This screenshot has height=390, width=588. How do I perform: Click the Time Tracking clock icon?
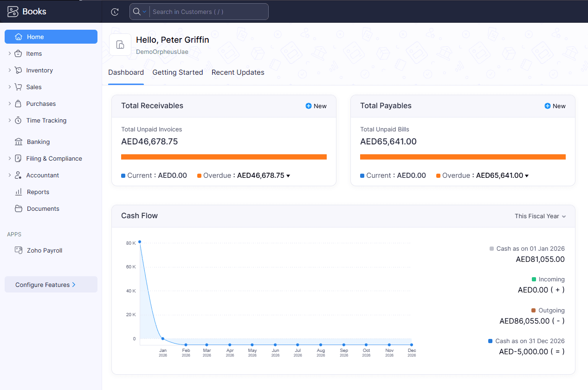tap(19, 120)
